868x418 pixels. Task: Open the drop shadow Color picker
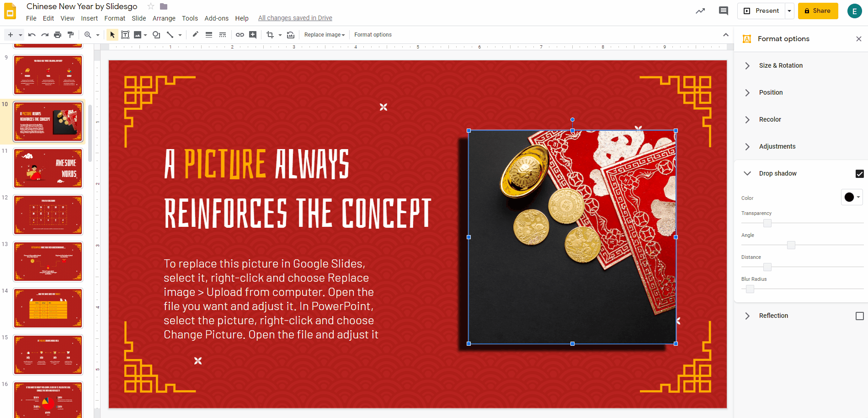point(852,197)
